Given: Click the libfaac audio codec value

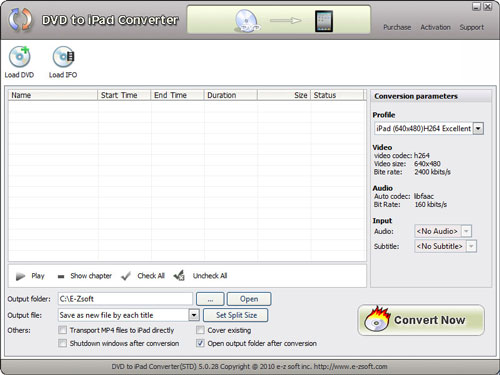Looking at the screenshot, I should 424,196.
